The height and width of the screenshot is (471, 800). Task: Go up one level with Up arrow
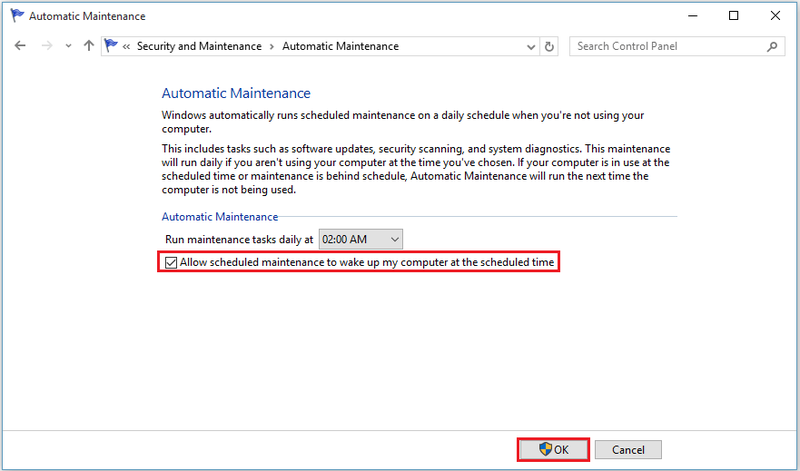pyautogui.click(x=89, y=46)
